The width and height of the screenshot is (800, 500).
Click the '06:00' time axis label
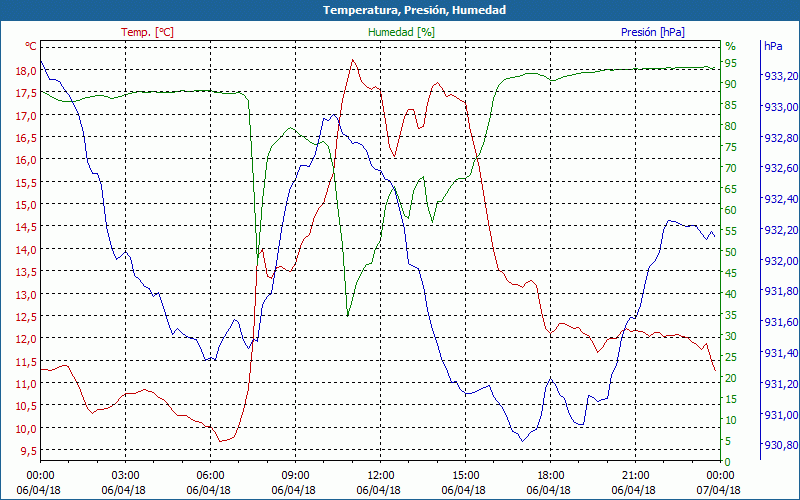pos(210,475)
